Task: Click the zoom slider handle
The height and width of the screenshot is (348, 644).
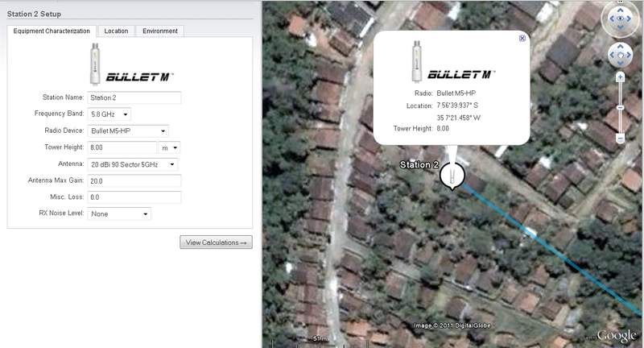Action: pyautogui.click(x=620, y=108)
